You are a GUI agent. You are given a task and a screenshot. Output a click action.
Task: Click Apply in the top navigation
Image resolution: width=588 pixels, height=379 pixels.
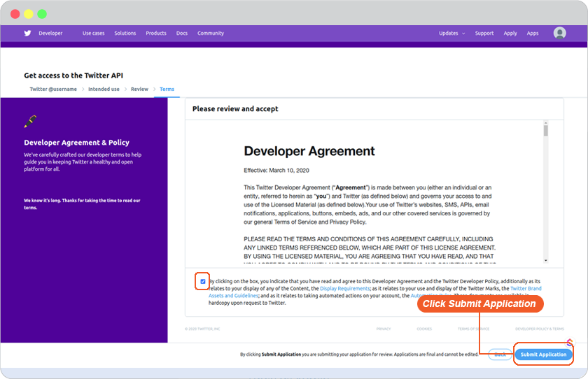pos(510,34)
